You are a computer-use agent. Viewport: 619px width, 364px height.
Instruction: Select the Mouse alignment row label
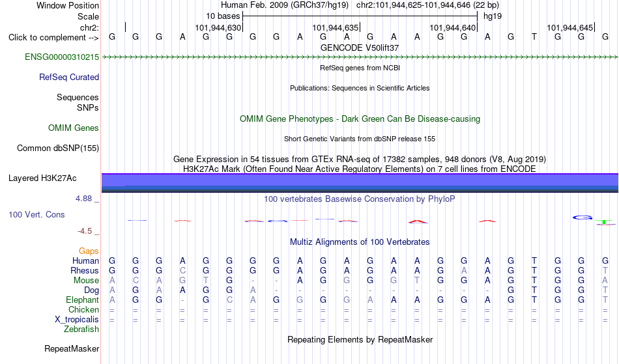pos(86,281)
